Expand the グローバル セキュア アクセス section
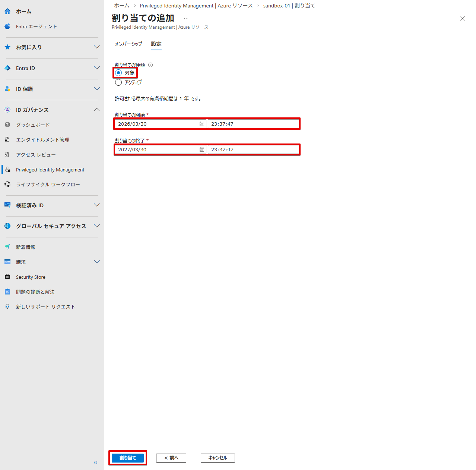 (96, 225)
